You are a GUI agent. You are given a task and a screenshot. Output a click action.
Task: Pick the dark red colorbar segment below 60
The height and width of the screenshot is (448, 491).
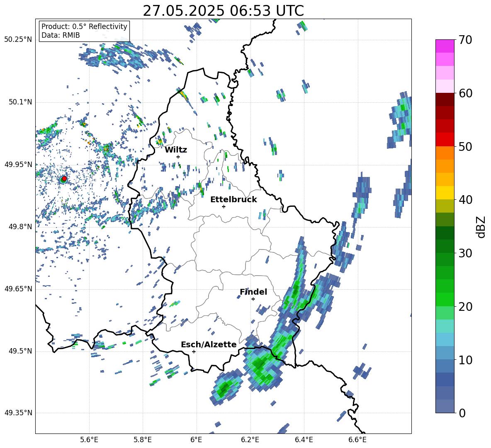coord(445,99)
